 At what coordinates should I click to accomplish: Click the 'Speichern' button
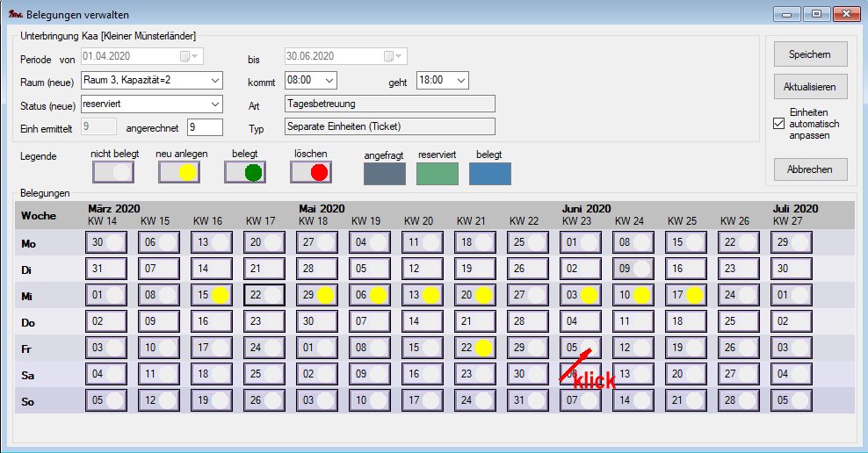point(810,54)
